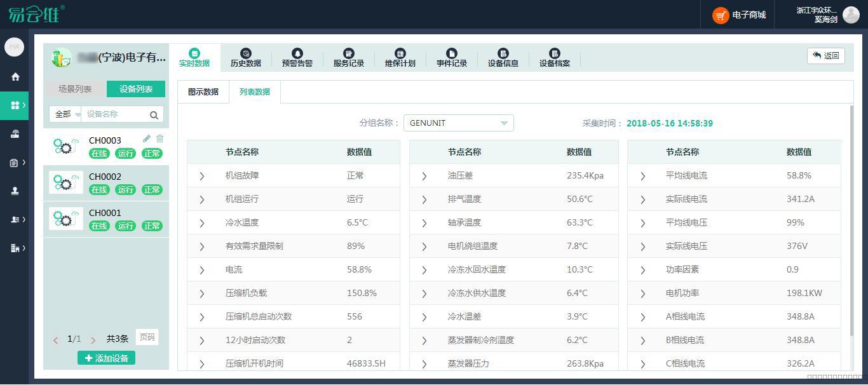Delete CH0003 with the trash icon

click(x=159, y=138)
